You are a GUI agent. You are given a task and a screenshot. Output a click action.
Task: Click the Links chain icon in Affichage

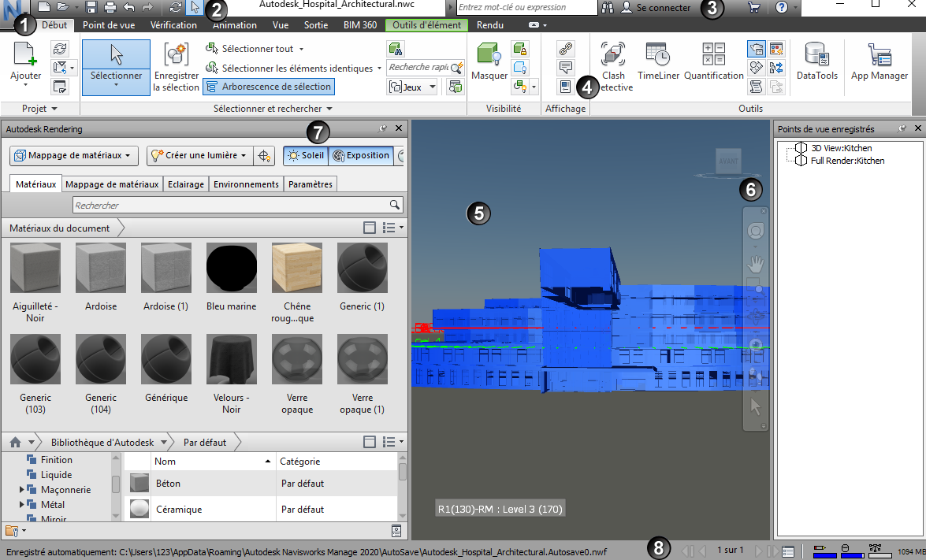click(565, 48)
